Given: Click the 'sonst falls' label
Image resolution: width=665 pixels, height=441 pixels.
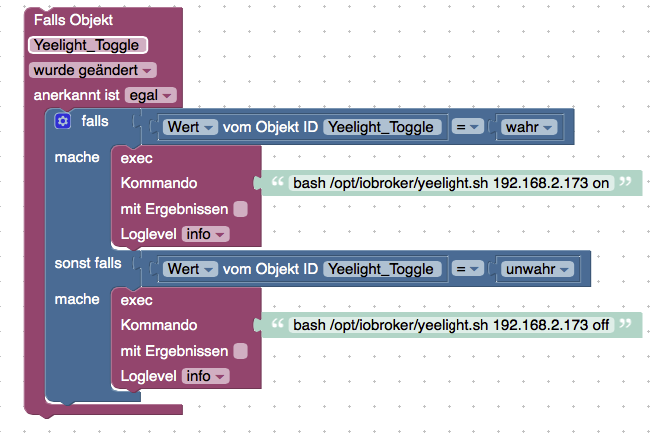Looking at the screenshot, I should click(88, 263).
